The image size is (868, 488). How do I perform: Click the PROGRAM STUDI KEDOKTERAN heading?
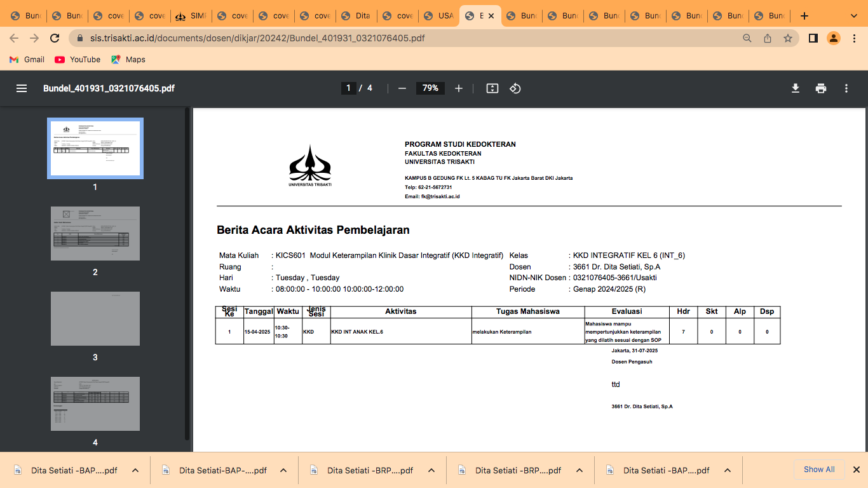tap(460, 144)
